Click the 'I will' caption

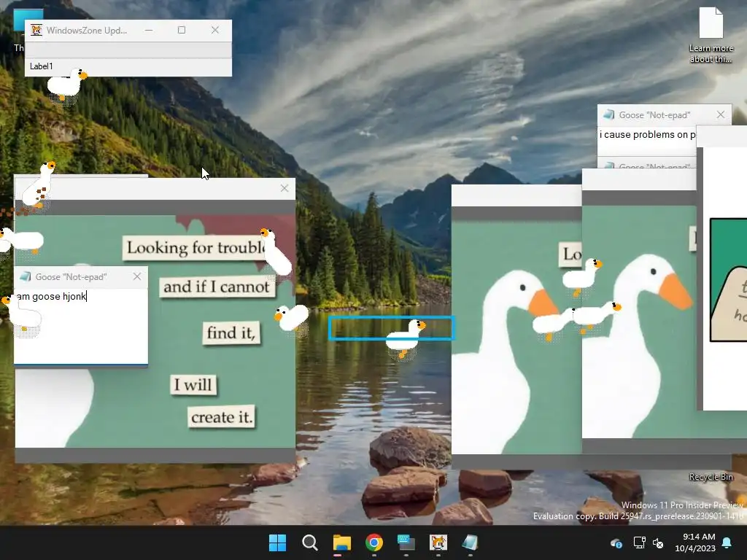coord(193,384)
